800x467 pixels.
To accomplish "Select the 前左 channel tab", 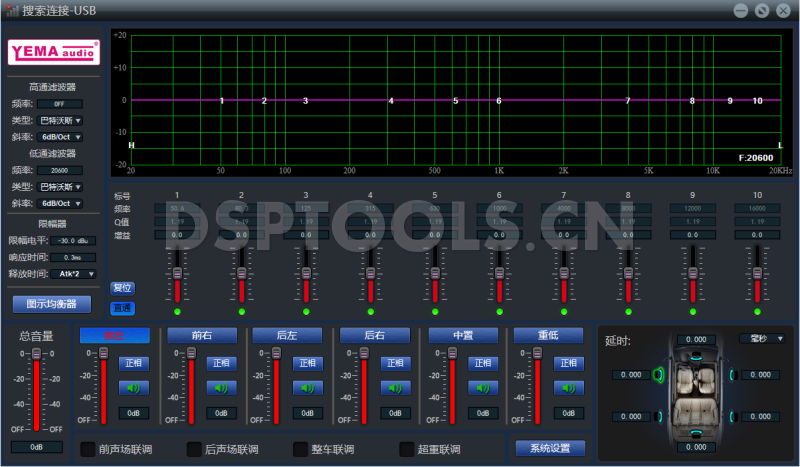I will (115, 335).
